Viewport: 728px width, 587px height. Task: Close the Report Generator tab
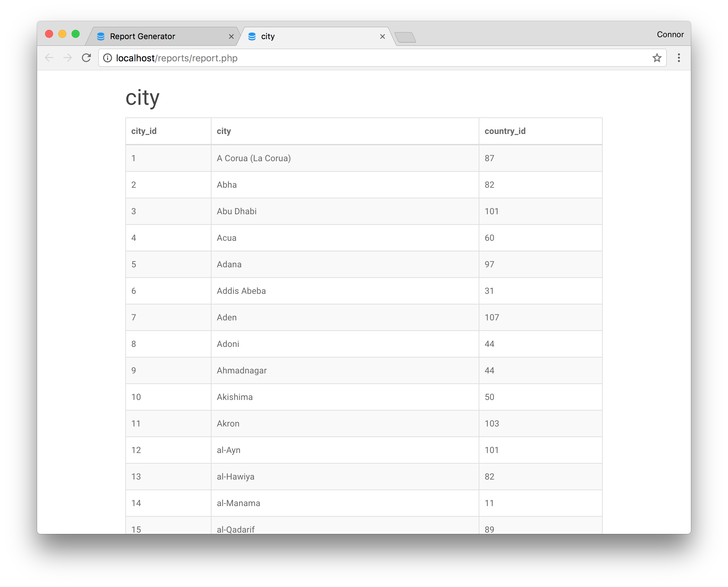231,36
